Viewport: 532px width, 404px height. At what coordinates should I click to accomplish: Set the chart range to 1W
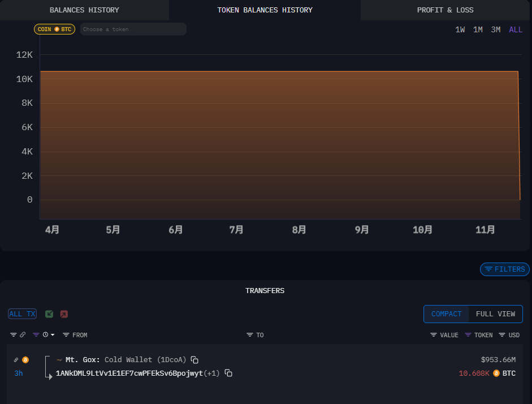pos(460,30)
